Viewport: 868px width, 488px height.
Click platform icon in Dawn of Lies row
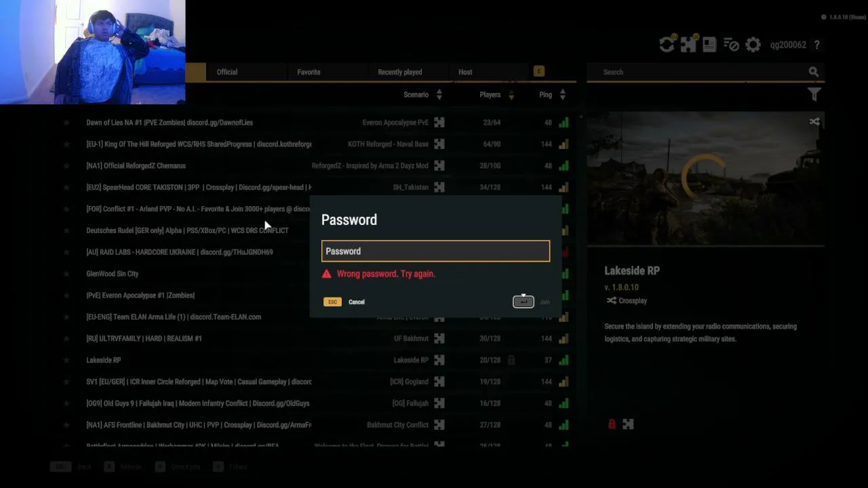[x=439, y=123]
